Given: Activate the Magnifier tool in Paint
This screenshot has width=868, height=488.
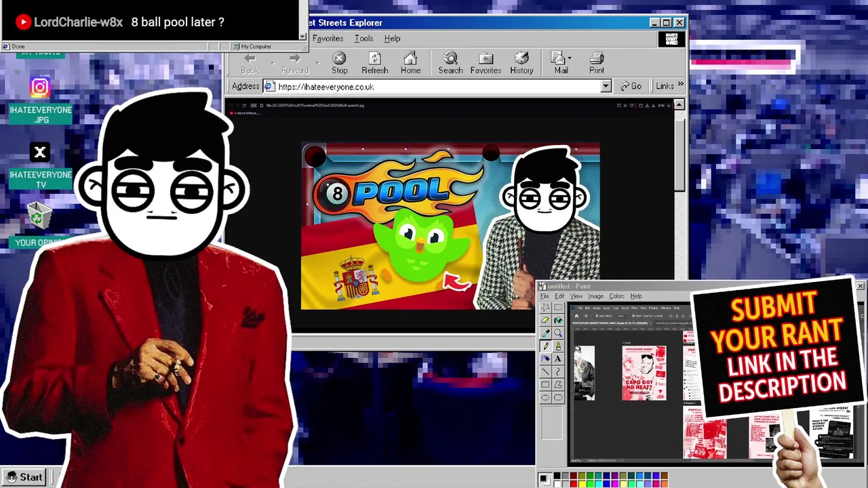Looking at the screenshot, I should tap(558, 333).
